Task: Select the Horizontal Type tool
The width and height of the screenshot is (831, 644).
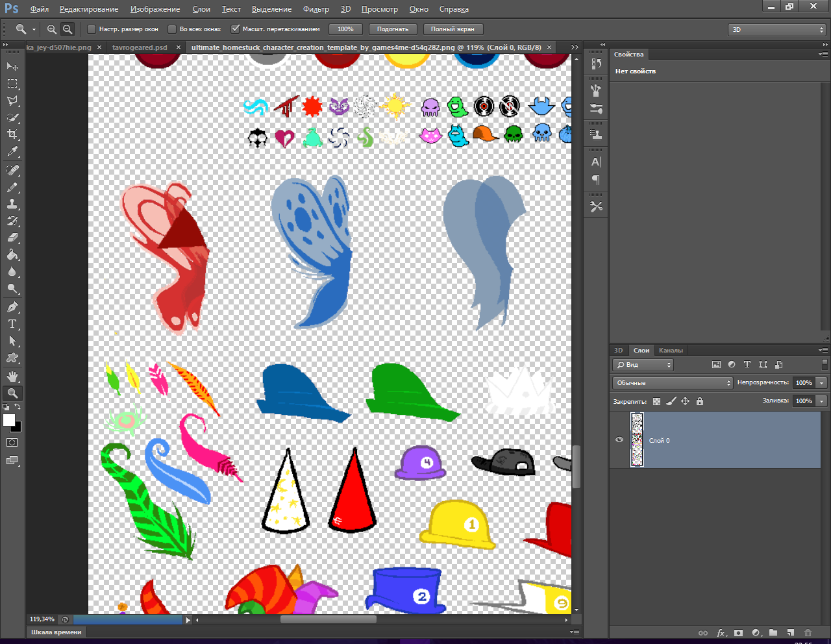Action: point(12,323)
